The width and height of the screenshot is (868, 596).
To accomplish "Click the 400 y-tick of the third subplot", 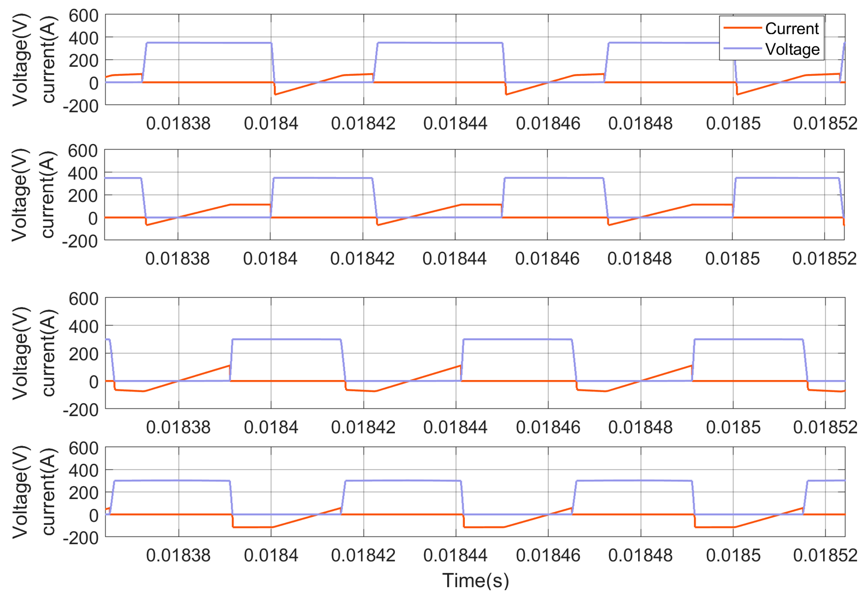I will coord(83,327).
